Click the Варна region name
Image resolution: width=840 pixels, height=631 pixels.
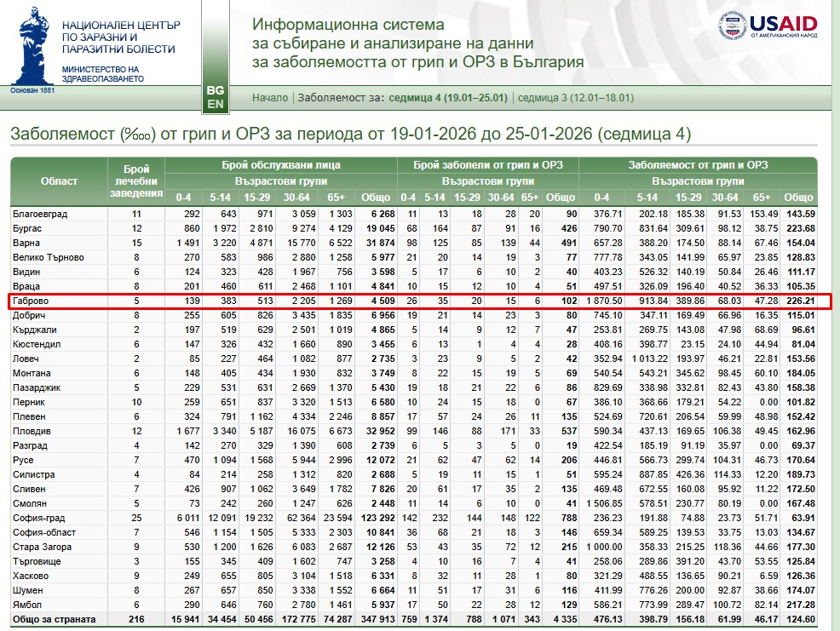pyautogui.click(x=26, y=243)
